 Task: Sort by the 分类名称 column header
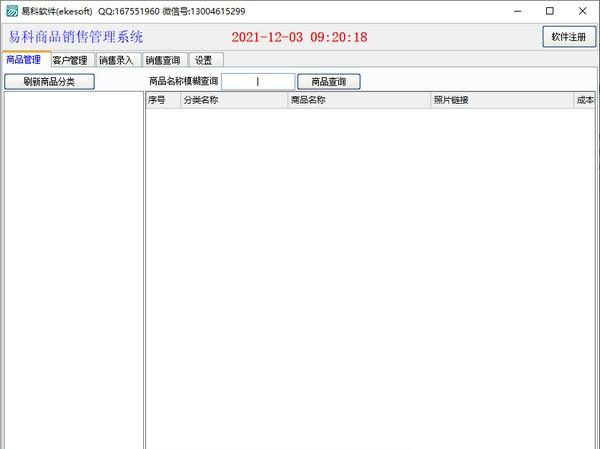click(x=234, y=100)
